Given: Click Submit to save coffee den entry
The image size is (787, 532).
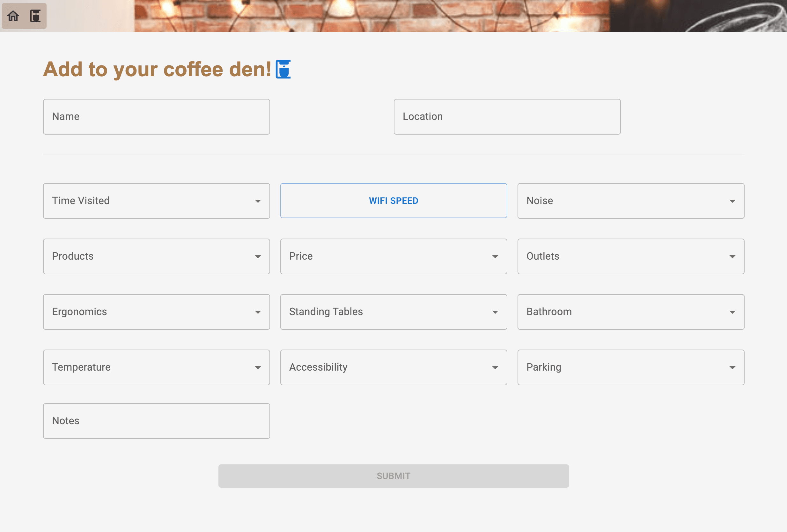Looking at the screenshot, I should [393, 475].
